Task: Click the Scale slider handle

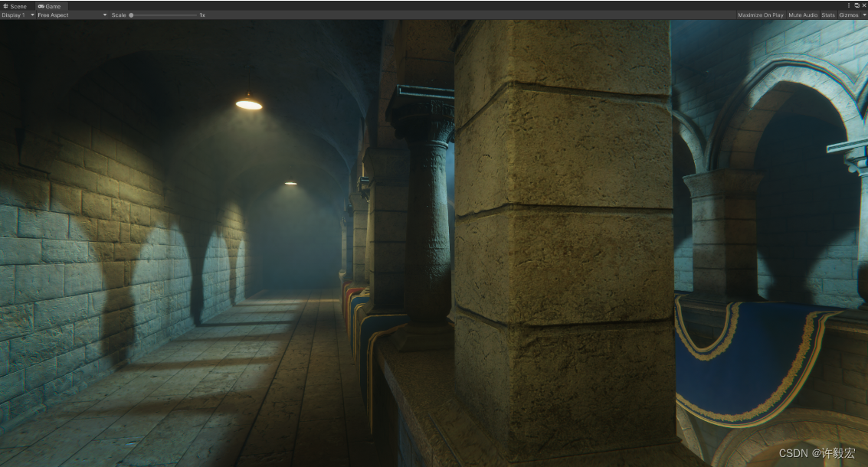Action: pos(130,15)
